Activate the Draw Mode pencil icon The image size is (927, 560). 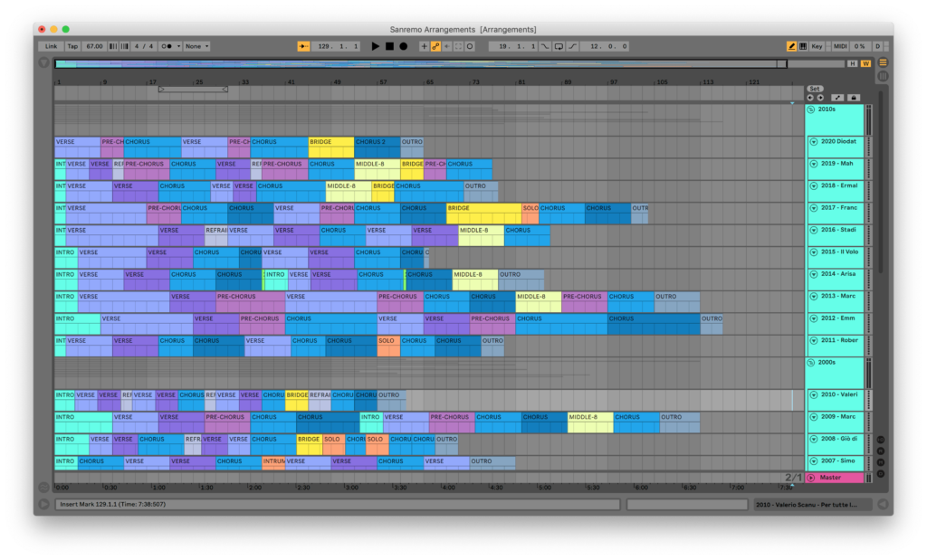pyautogui.click(x=791, y=46)
